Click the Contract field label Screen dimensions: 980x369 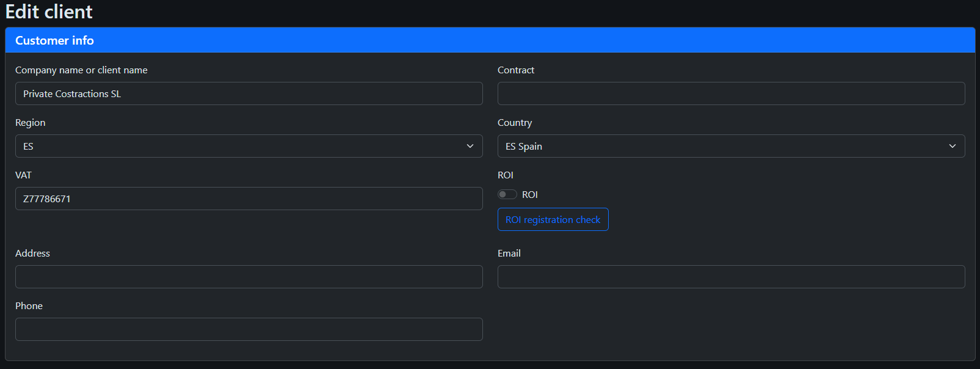pos(516,70)
